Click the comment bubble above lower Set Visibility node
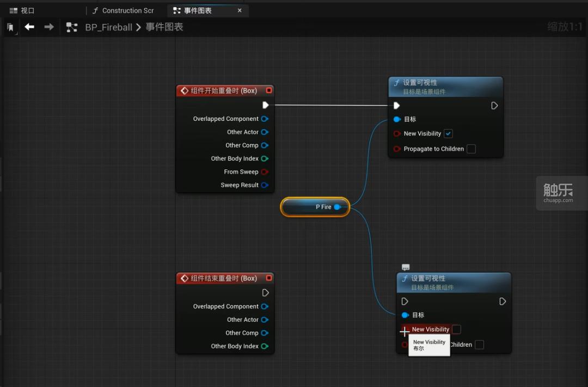The height and width of the screenshot is (387, 588). [406, 267]
